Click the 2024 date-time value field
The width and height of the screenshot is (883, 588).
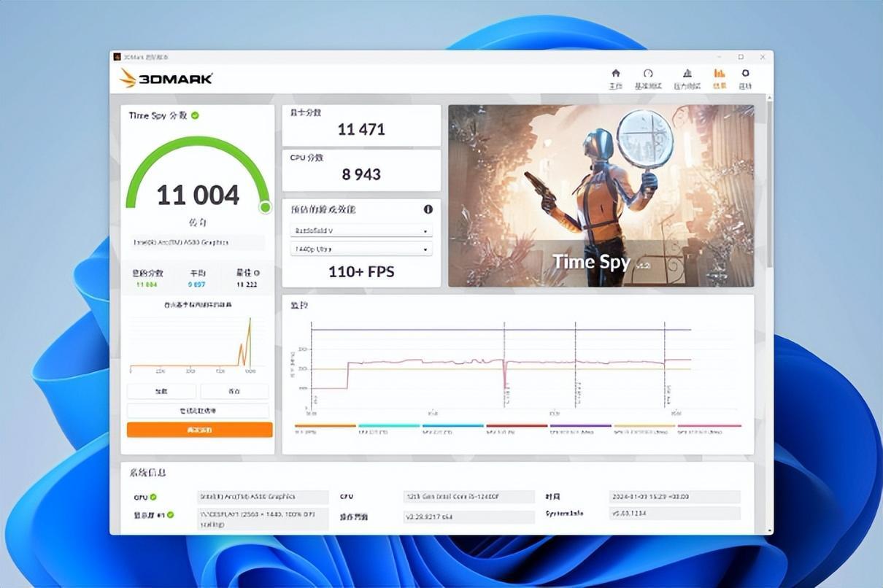[x=674, y=497]
